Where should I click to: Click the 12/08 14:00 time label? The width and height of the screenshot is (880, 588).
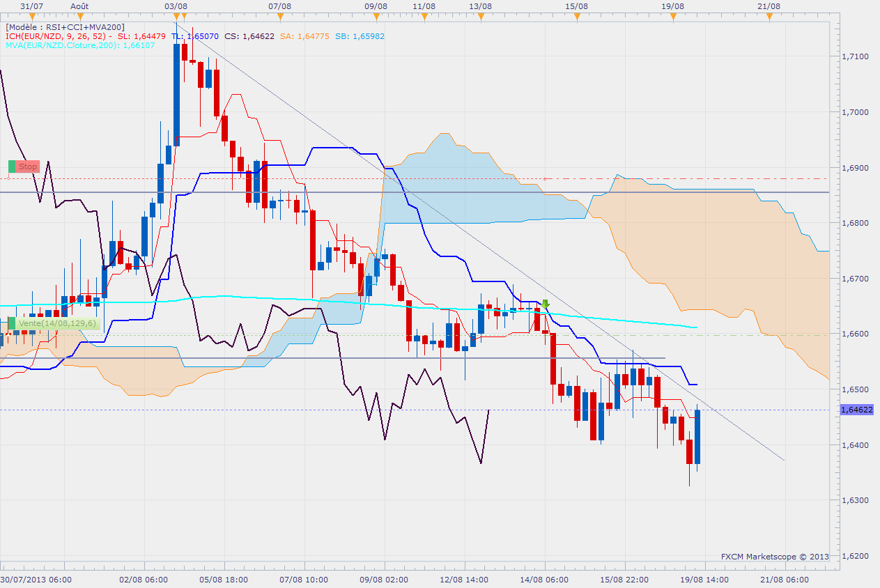pyautogui.click(x=464, y=580)
